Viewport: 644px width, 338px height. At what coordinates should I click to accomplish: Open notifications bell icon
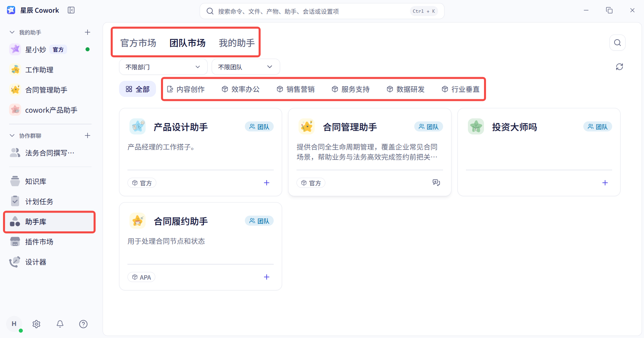(60, 324)
